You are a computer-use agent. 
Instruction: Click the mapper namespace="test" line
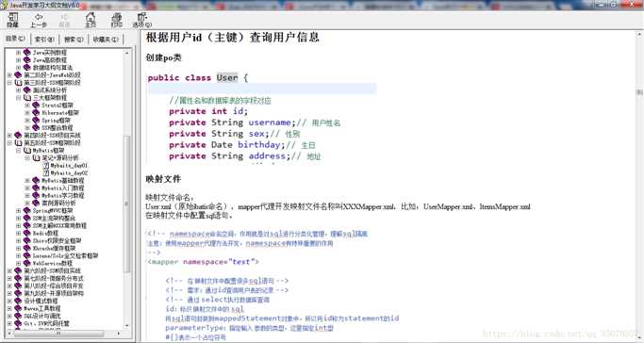(x=204, y=262)
